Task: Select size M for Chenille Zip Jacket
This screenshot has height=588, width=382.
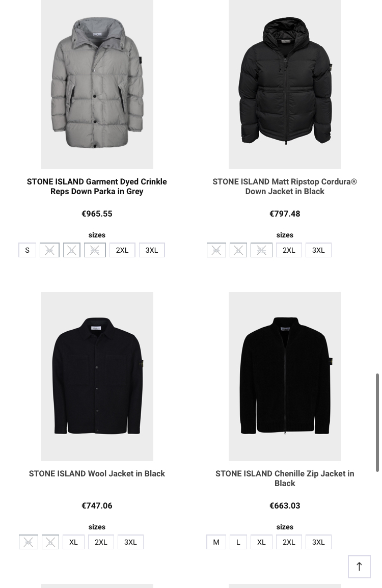Action: pyautogui.click(x=216, y=542)
